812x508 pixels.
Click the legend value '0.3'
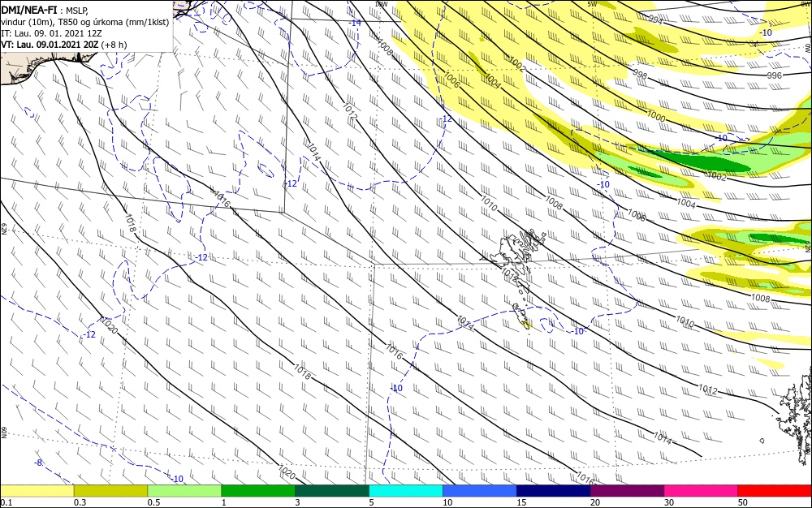pos(80,502)
